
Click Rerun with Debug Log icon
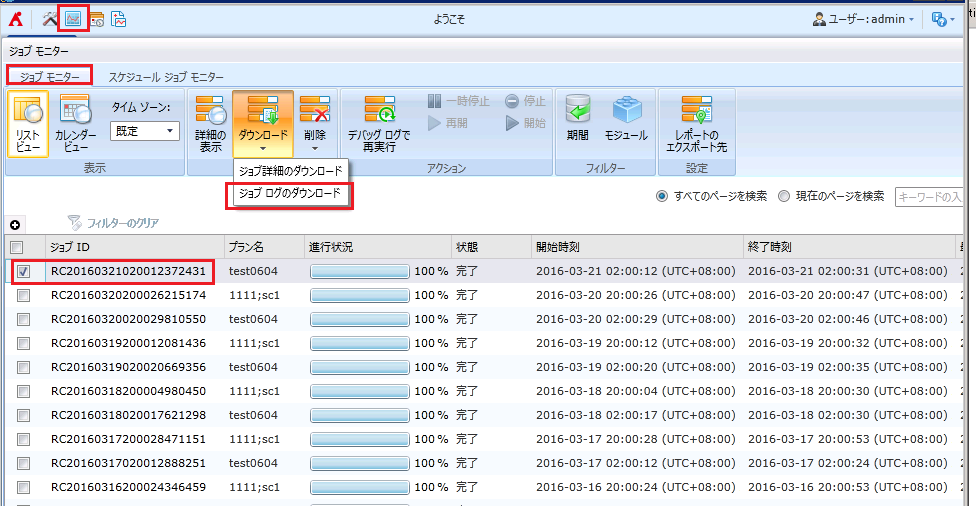(x=379, y=123)
